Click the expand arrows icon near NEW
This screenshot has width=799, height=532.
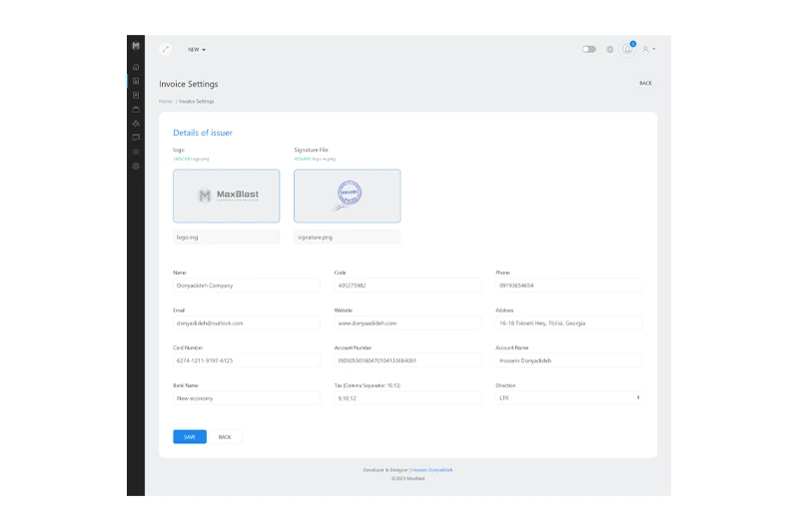pyautogui.click(x=166, y=49)
